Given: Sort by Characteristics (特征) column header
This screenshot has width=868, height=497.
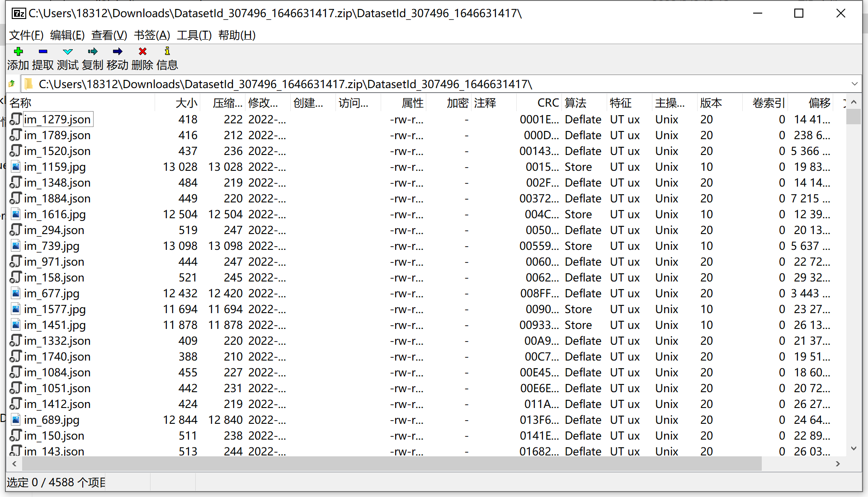Looking at the screenshot, I should point(629,103).
